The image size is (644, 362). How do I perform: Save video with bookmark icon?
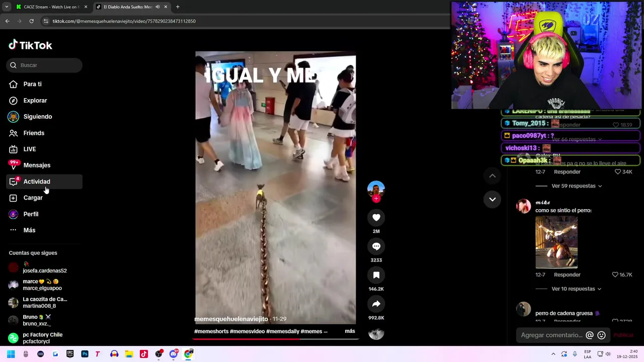pos(376,275)
